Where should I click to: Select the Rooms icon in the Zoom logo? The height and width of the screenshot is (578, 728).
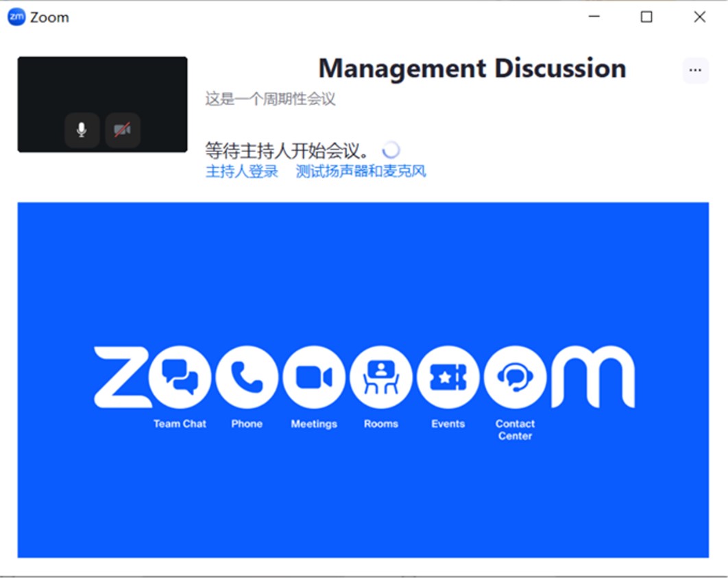(x=380, y=376)
